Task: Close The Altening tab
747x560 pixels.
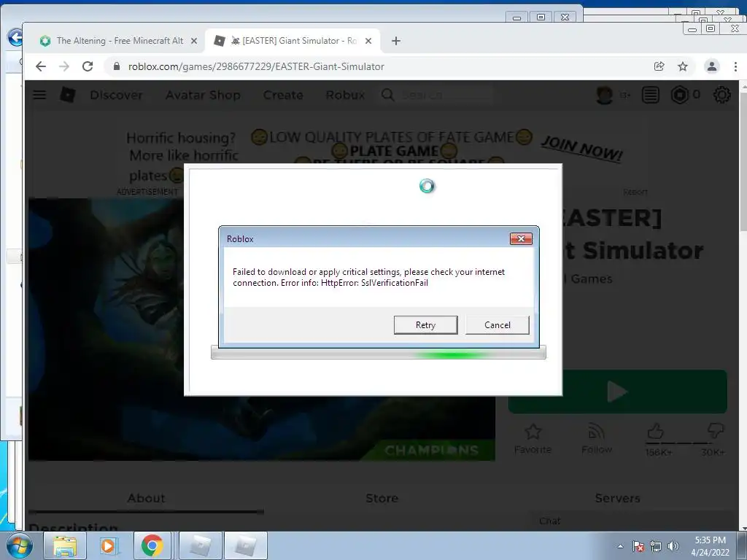Action: point(194,41)
